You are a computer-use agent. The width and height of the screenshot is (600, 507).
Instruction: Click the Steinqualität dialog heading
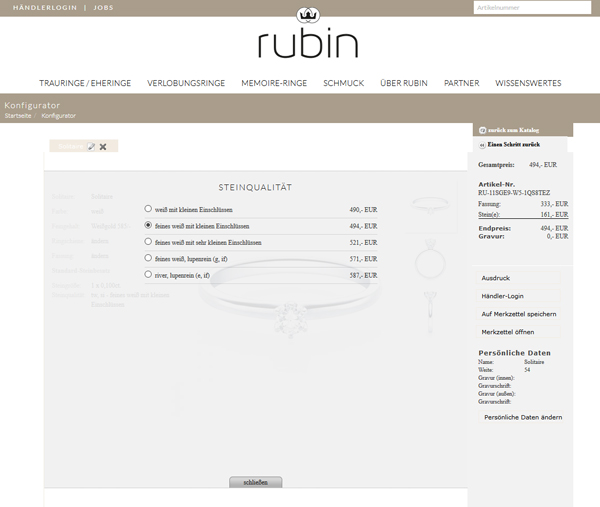point(255,187)
